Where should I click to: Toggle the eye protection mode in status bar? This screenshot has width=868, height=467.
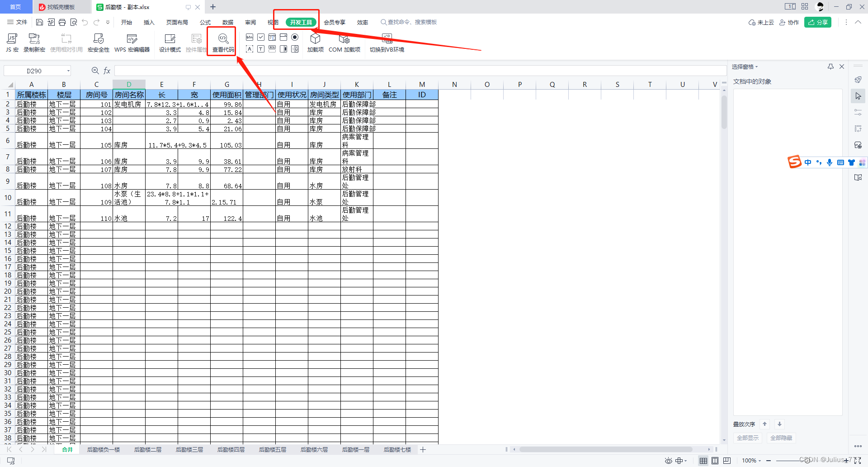(669, 460)
